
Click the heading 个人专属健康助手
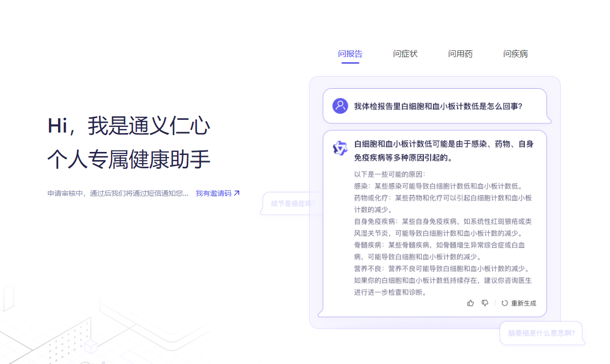[129, 159]
